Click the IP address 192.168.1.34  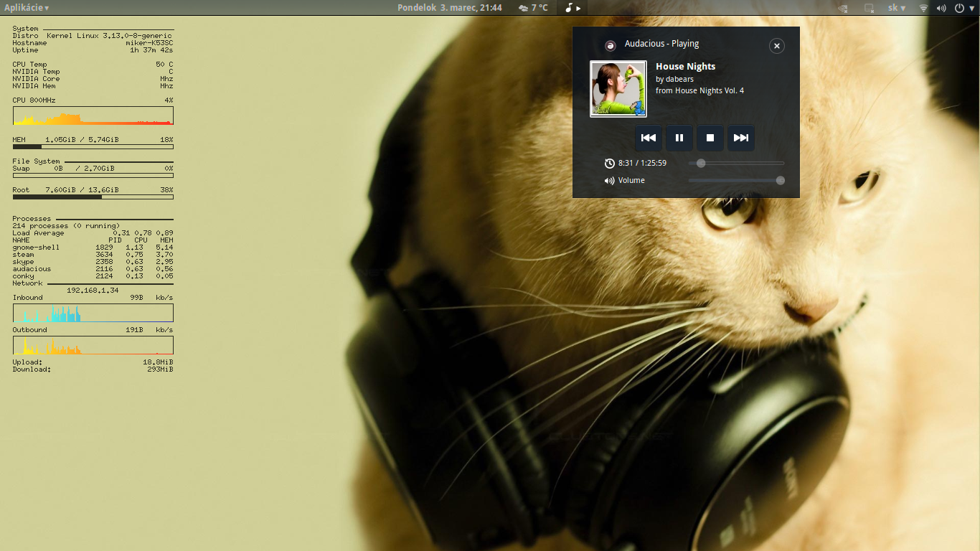coord(93,291)
